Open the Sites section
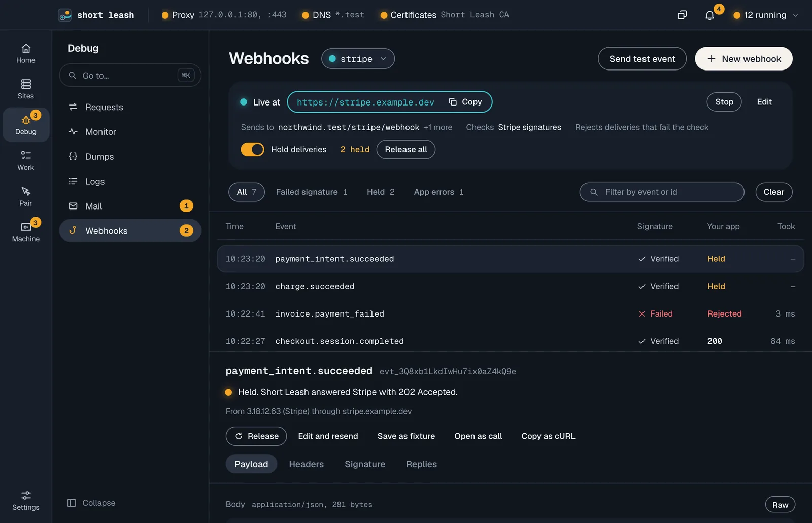The image size is (812, 523). (x=26, y=89)
